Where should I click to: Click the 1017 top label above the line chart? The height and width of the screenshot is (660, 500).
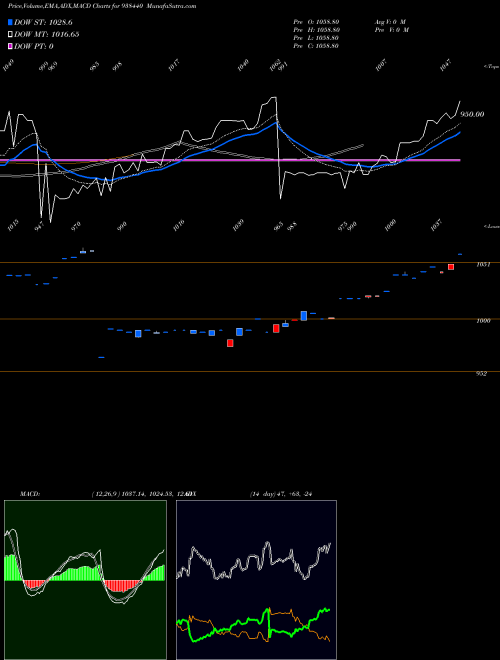174,66
